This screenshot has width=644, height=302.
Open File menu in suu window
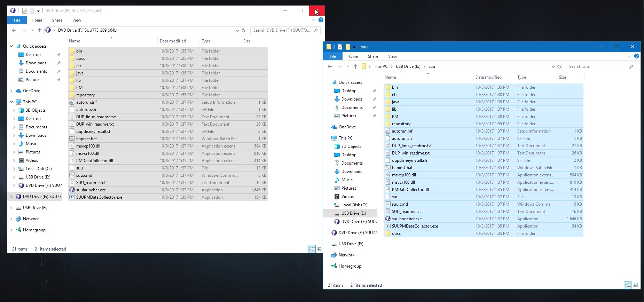click(333, 56)
